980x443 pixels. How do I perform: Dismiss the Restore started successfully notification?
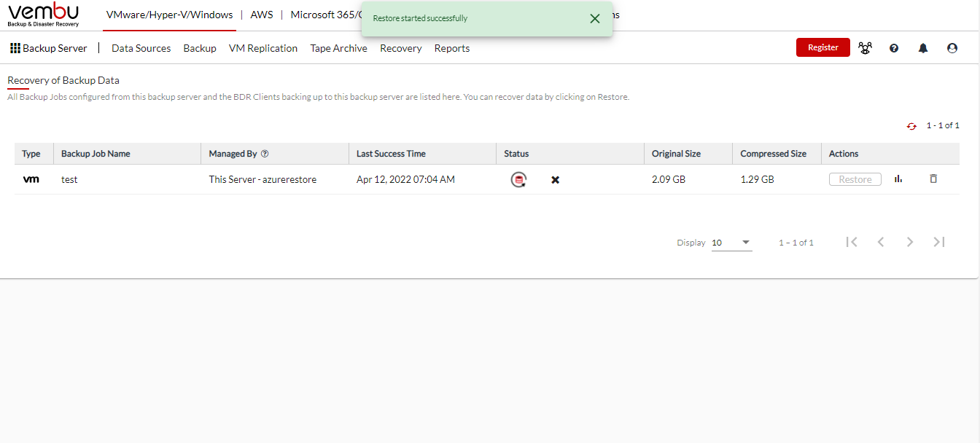coord(595,18)
